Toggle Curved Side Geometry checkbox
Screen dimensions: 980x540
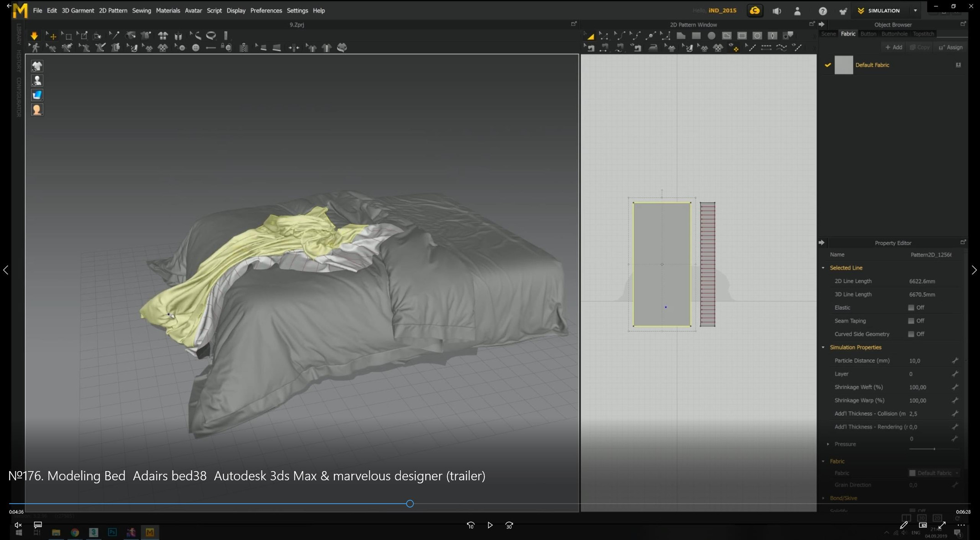911,334
